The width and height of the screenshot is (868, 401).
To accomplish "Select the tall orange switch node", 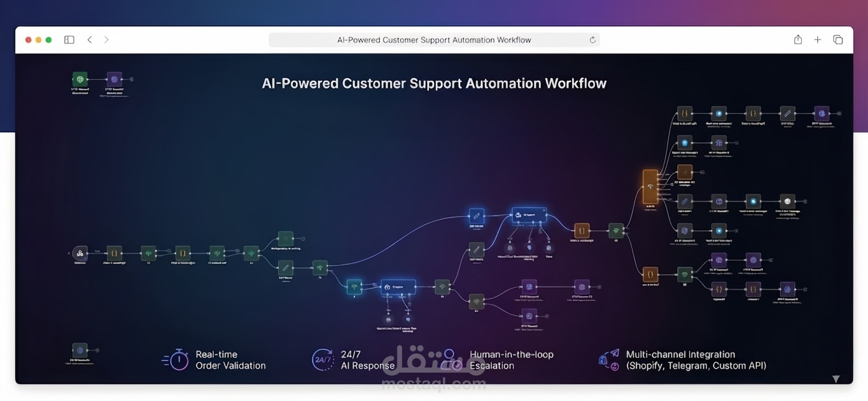I will [x=650, y=187].
